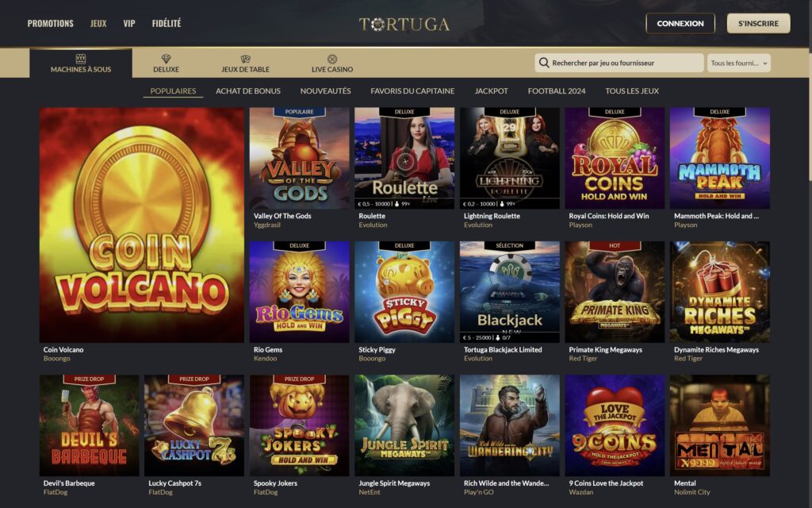
Task: Open the Promotions menu item
Action: click(x=50, y=23)
